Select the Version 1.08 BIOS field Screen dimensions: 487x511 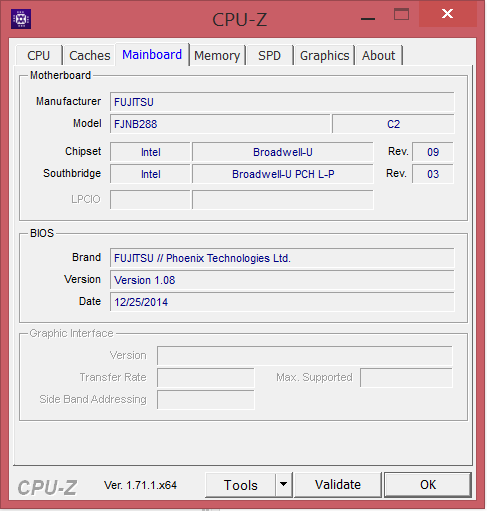point(282,280)
